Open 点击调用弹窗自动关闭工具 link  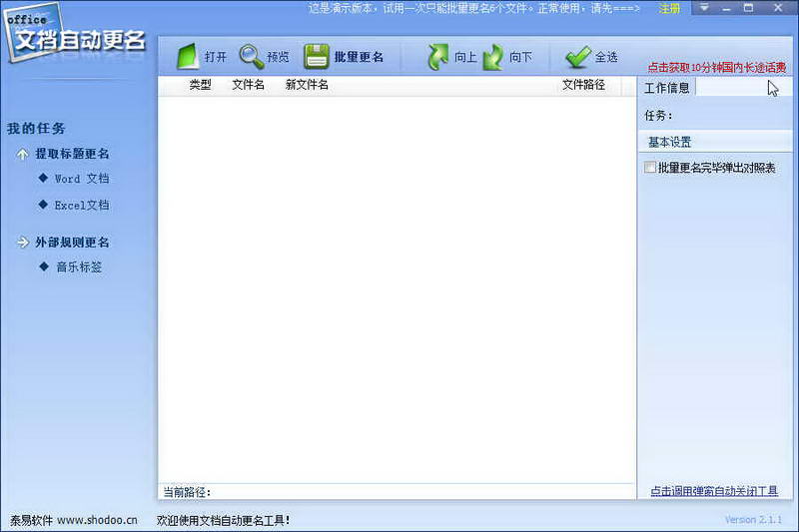point(714,491)
